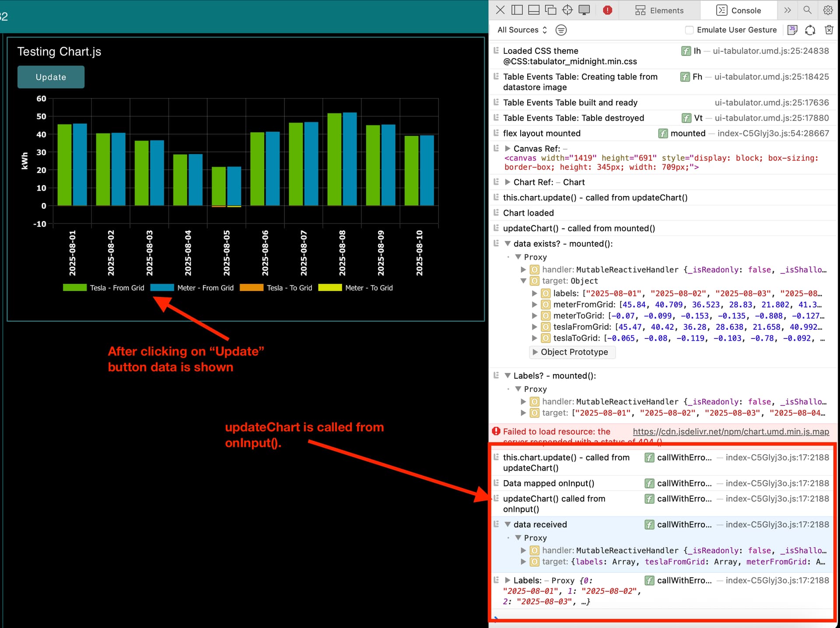Image resolution: width=840 pixels, height=628 pixels.
Task: Open inspector settings gear
Action: pos(828,10)
